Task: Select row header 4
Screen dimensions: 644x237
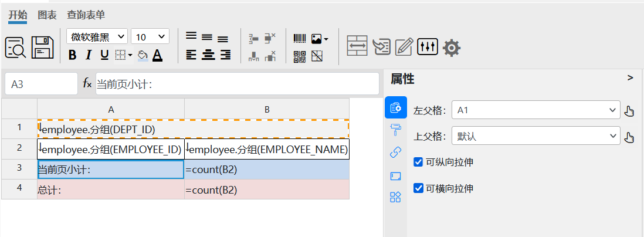Action: click(19, 189)
